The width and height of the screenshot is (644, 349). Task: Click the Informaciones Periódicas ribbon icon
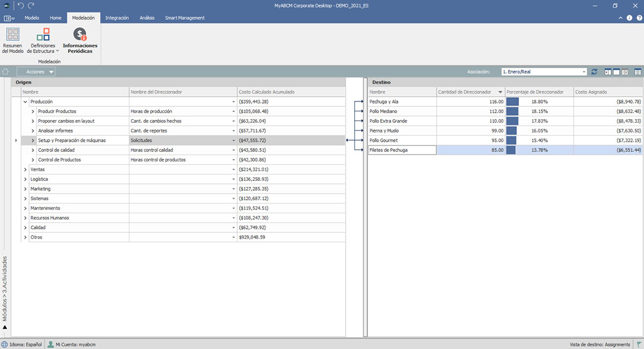[x=80, y=40]
